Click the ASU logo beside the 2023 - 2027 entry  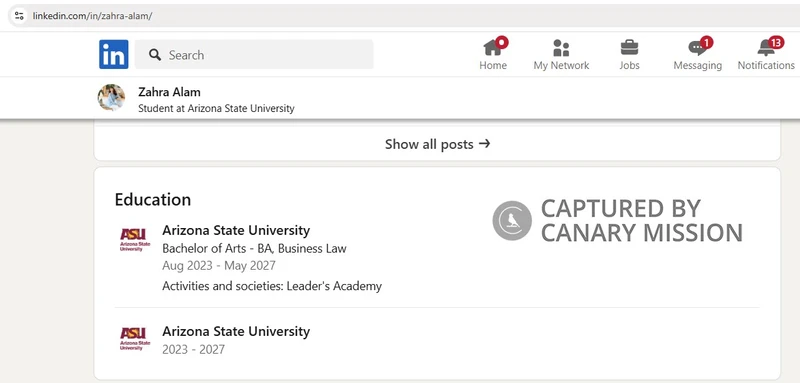click(x=135, y=339)
